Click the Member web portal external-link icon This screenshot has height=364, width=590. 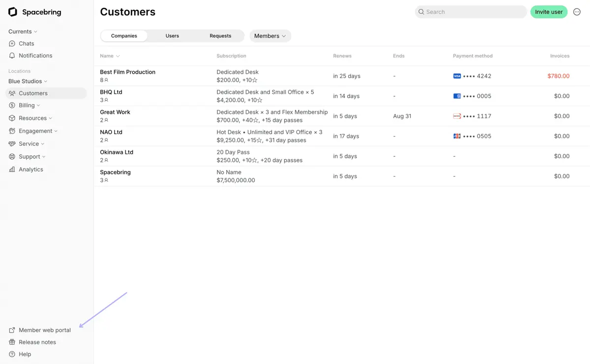click(12, 330)
